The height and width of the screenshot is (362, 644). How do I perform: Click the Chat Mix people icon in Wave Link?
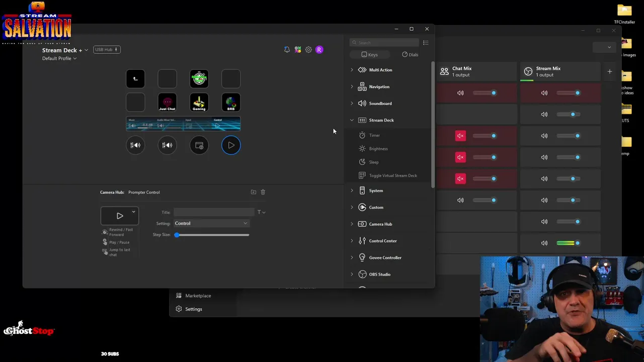444,71
